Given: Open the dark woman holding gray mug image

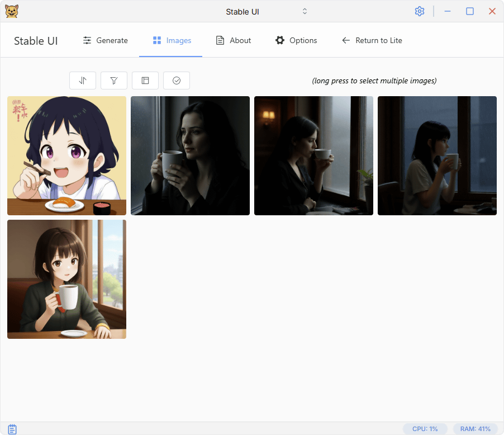Looking at the screenshot, I should pos(190,155).
